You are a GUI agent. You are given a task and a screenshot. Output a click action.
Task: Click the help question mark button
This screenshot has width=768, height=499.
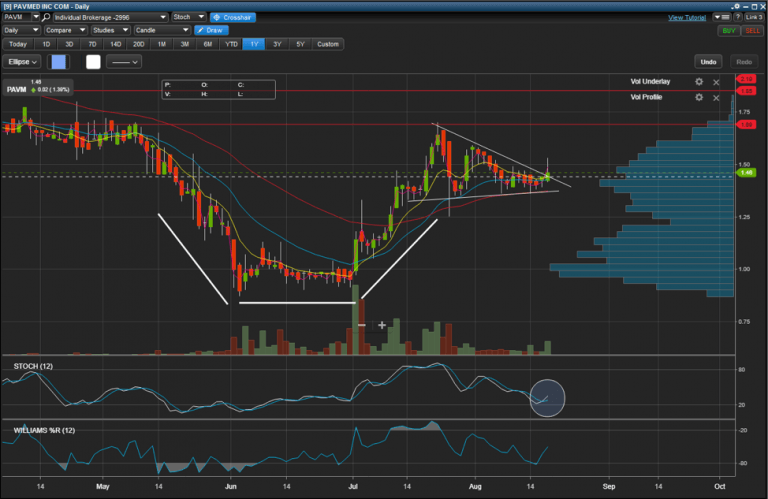(x=738, y=17)
